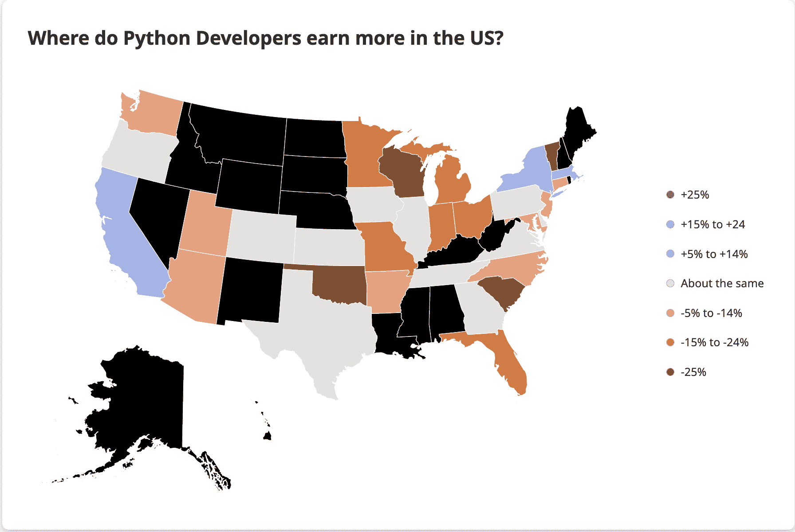Click the state of Maine
This screenshot has height=532, width=795.
(579, 131)
